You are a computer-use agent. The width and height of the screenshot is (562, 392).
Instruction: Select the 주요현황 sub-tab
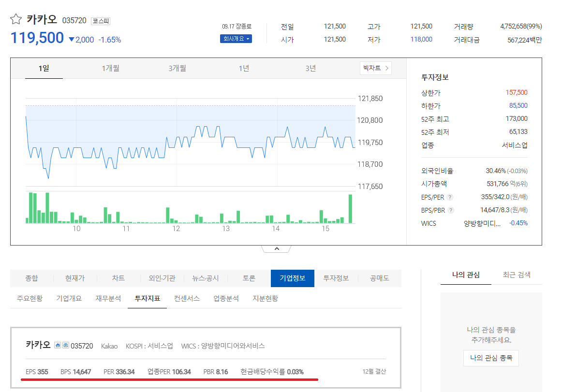tap(30, 298)
